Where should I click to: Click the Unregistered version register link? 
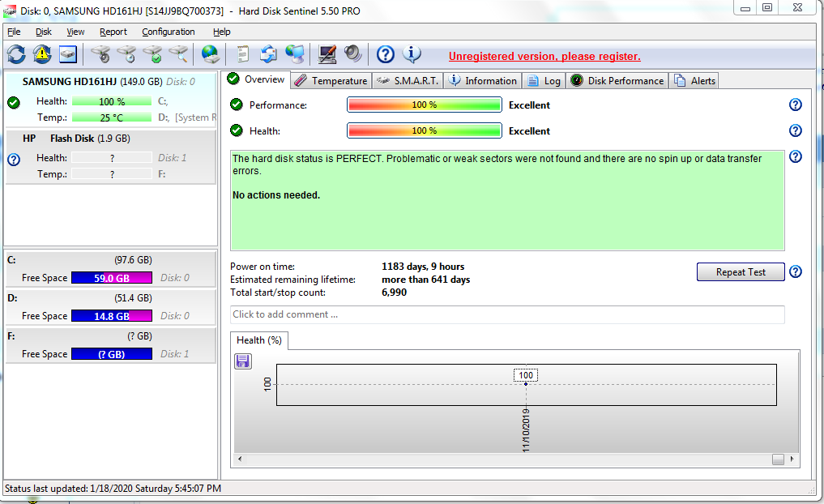(544, 56)
